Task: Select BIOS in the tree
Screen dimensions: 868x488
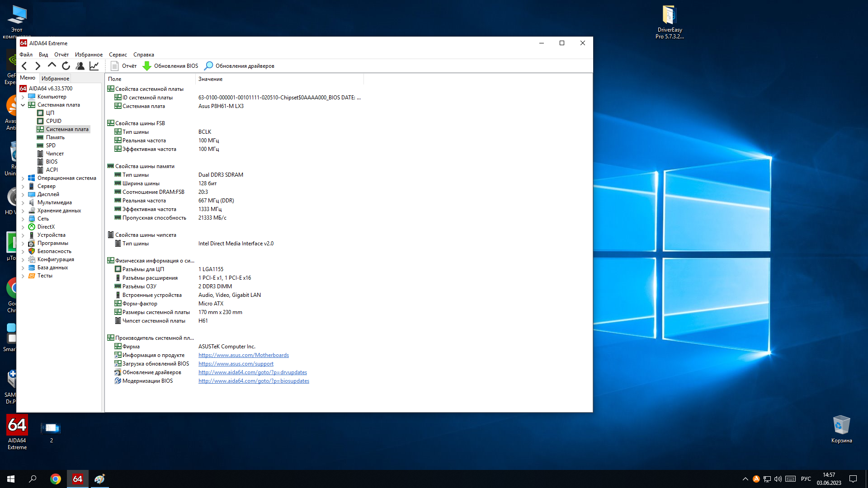Action: click(52, 162)
